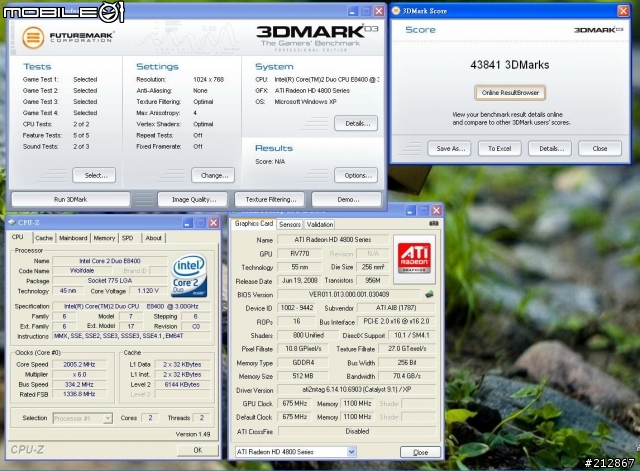Screen dimensions: 640x471
Task: Switch to the Cache tab in CPU-Z
Action: [x=44, y=238]
